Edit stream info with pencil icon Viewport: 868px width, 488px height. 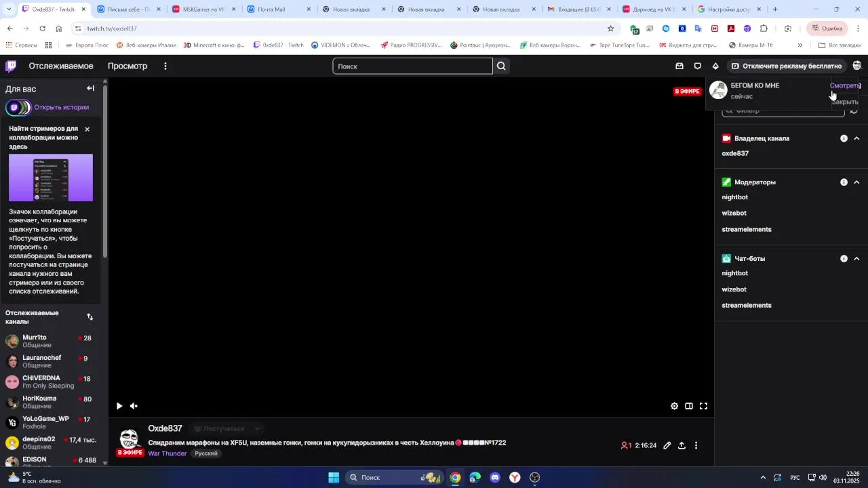click(667, 445)
